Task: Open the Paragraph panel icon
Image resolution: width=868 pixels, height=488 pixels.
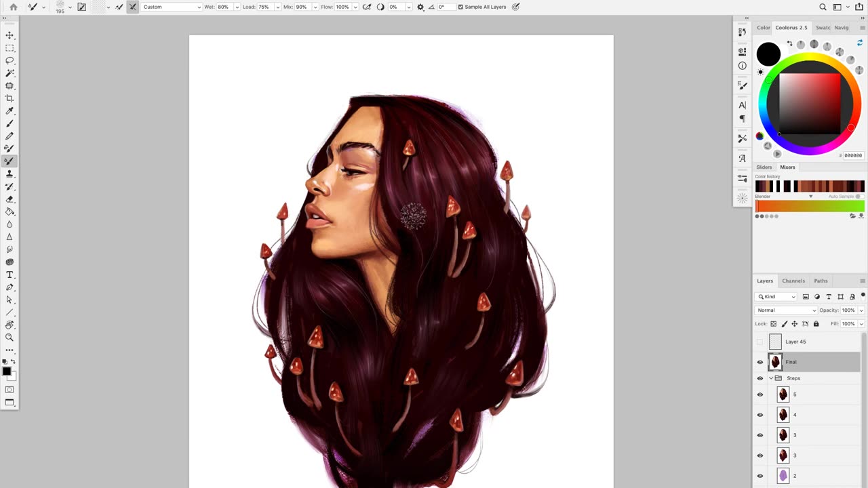Action: pyautogui.click(x=743, y=119)
